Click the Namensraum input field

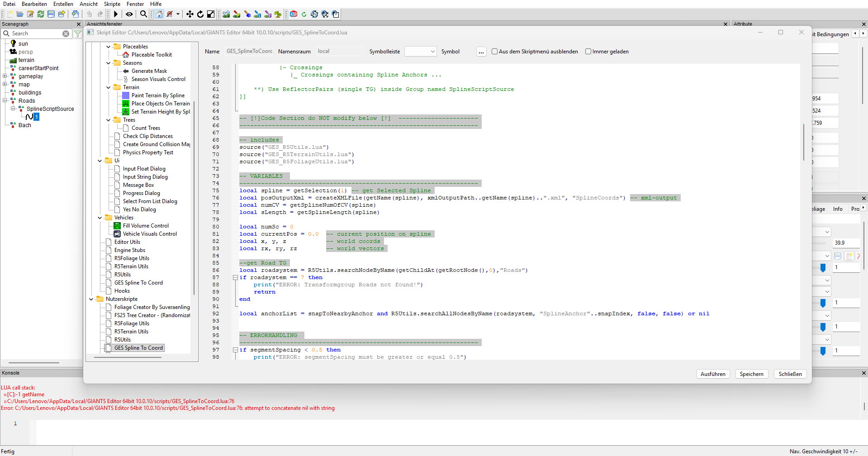(x=340, y=52)
